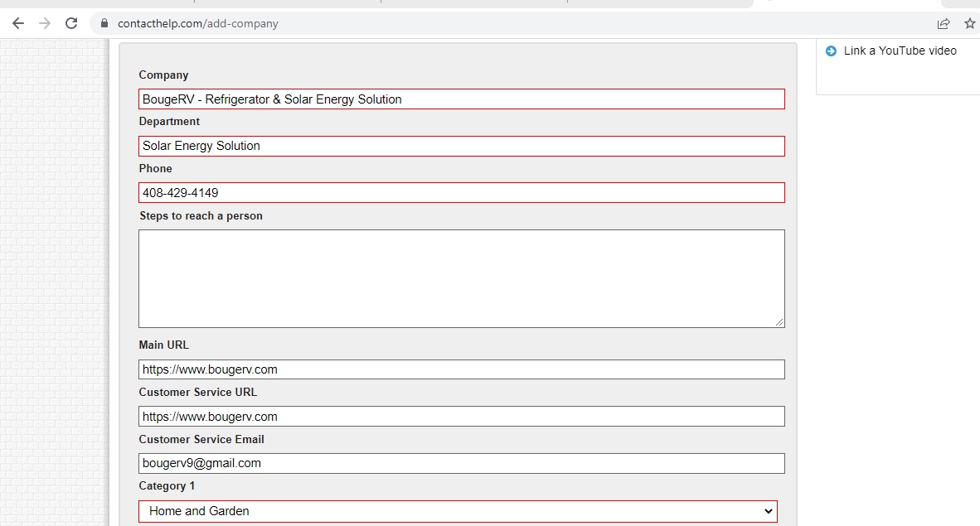Select the Department input field
Viewport: 980px width, 526px height.
tap(461, 146)
